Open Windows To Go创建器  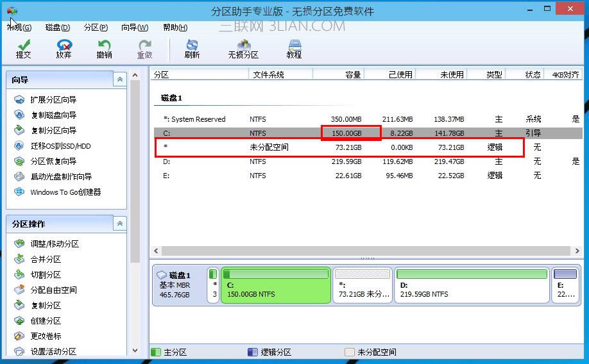(58, 192)
